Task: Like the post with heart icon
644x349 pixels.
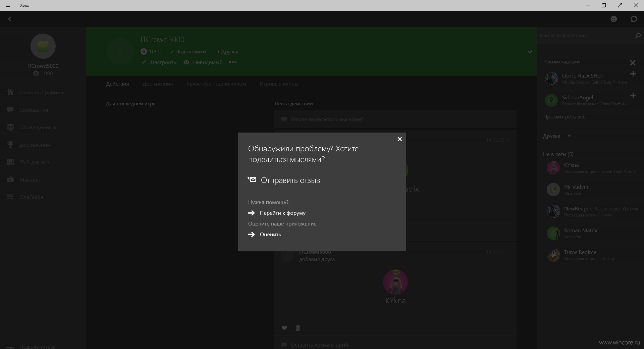Action: tap(284, 328)
